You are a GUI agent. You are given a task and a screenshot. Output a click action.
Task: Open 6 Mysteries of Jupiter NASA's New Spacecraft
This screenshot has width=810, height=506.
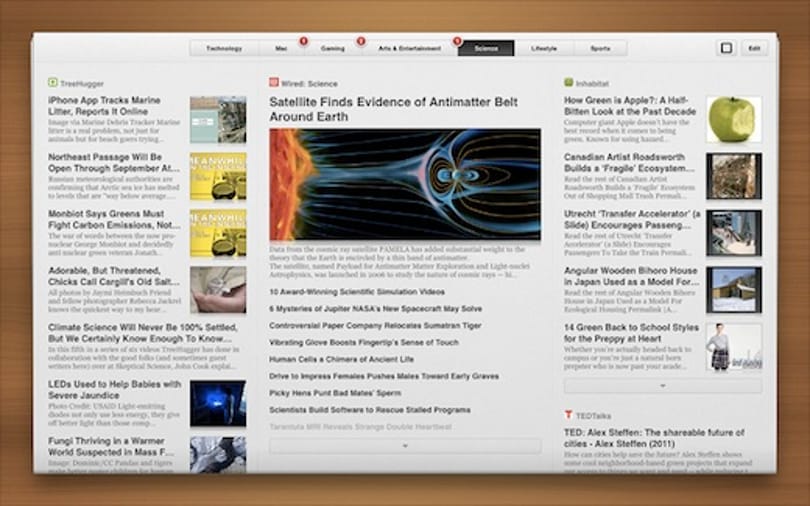coord(376,309)
